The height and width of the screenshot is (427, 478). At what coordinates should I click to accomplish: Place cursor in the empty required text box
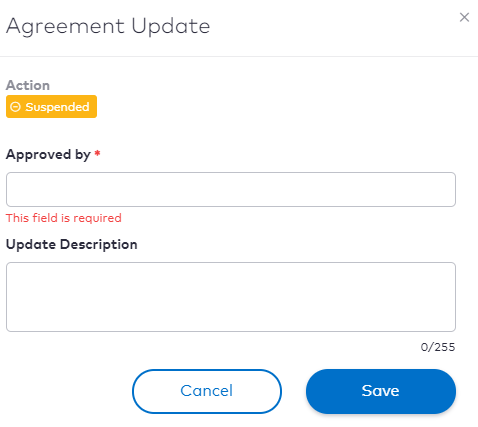click(231, 189)
